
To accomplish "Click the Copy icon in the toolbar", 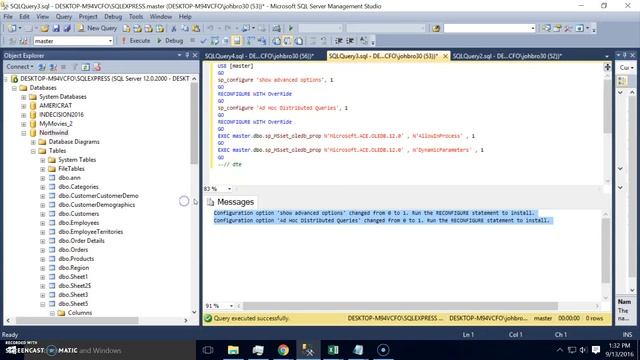I will click(185, 28).
